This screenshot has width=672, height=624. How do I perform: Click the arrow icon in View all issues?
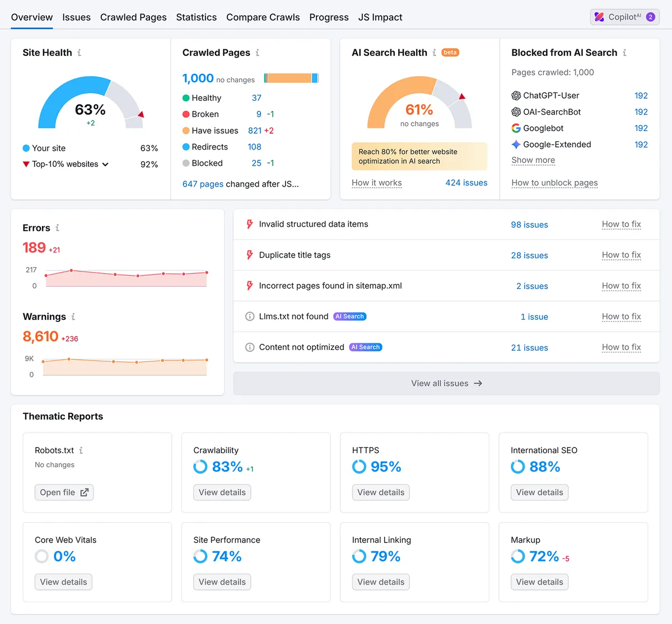click(x=478, y=384)
